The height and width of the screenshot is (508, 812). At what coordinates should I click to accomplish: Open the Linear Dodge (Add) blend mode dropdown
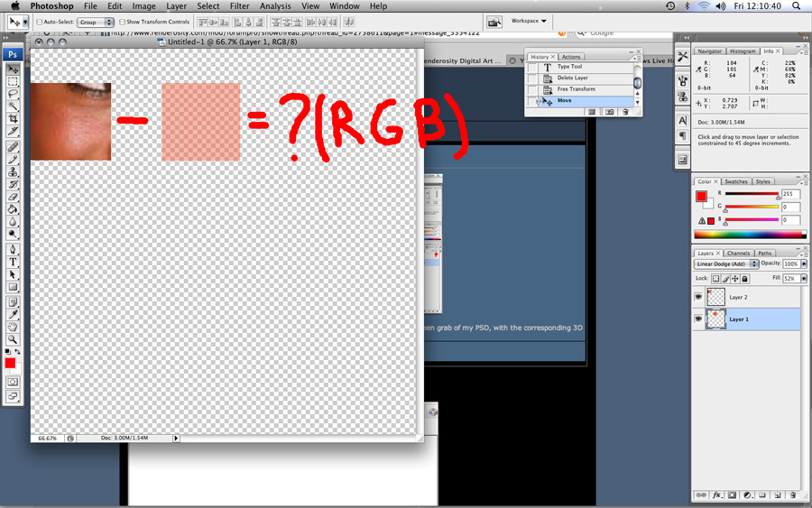point(726,263)
